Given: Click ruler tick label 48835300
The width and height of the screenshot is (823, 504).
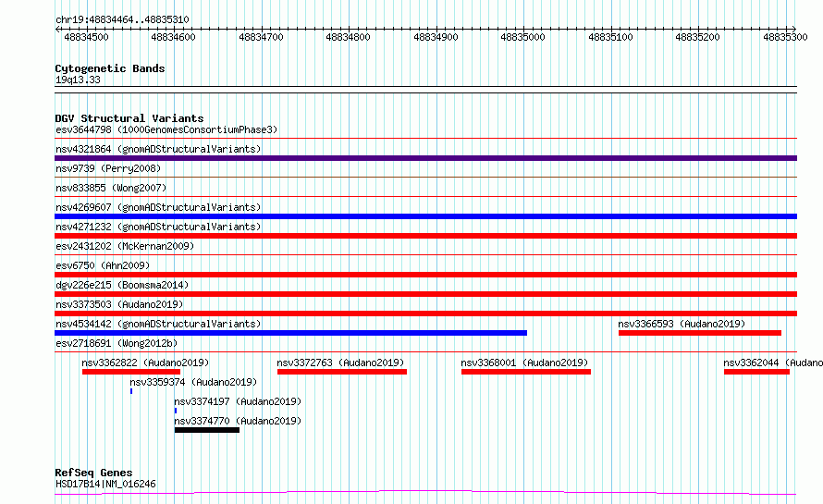Looking at the screenshot, I should pos(785,37).
